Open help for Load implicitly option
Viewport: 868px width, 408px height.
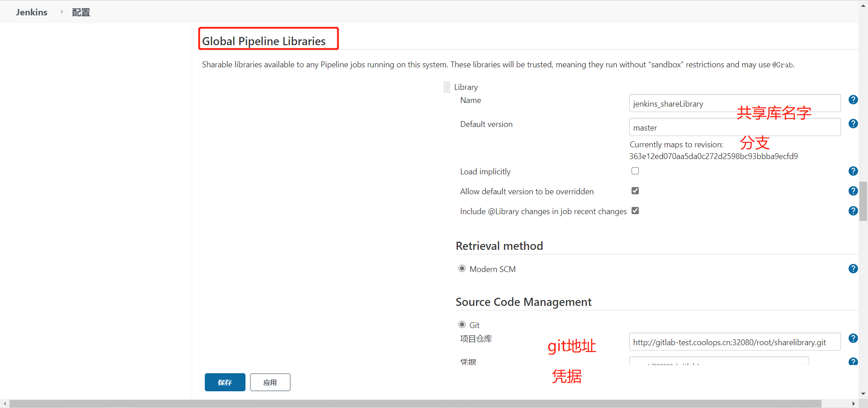853,171
